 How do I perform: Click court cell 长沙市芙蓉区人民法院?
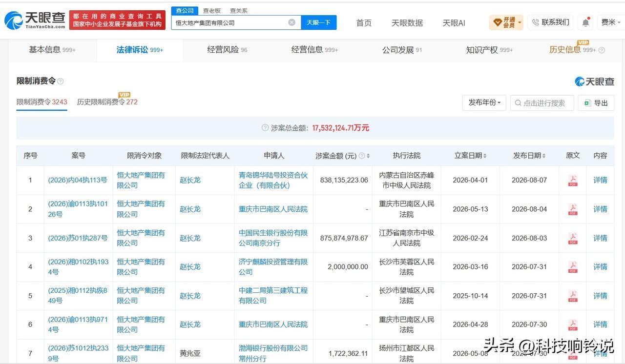[x=407, y=267]
